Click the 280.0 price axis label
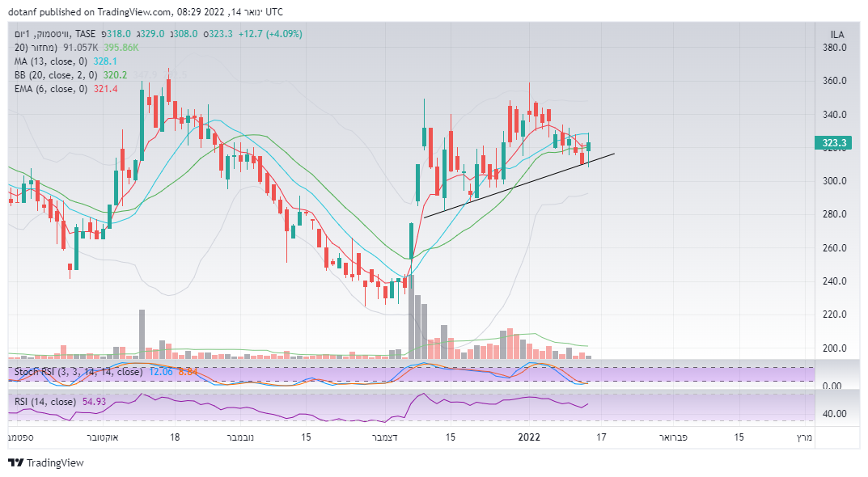Viewport: 868px width, 477px height. 834,214
